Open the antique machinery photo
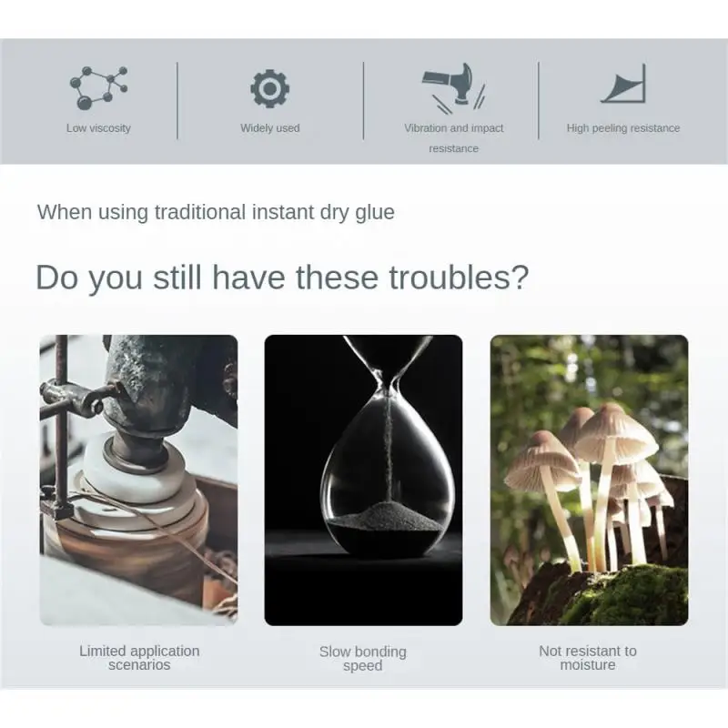Image resolution: width=728 pixels, height=728 pixels. tap(138, 480)
